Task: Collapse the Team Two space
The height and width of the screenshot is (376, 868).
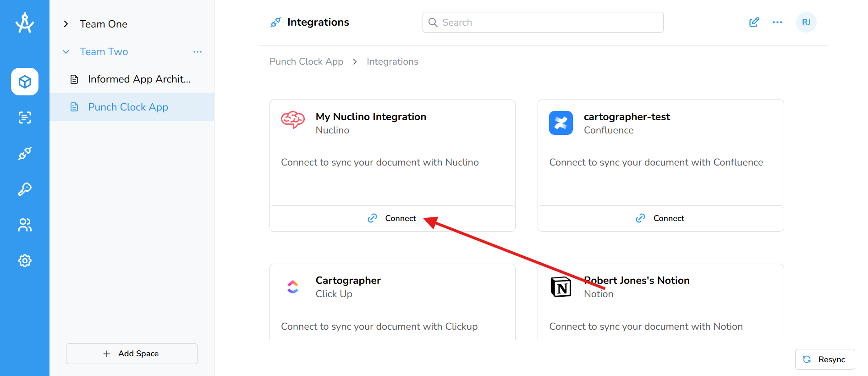Action: click(x=66, y=52)
